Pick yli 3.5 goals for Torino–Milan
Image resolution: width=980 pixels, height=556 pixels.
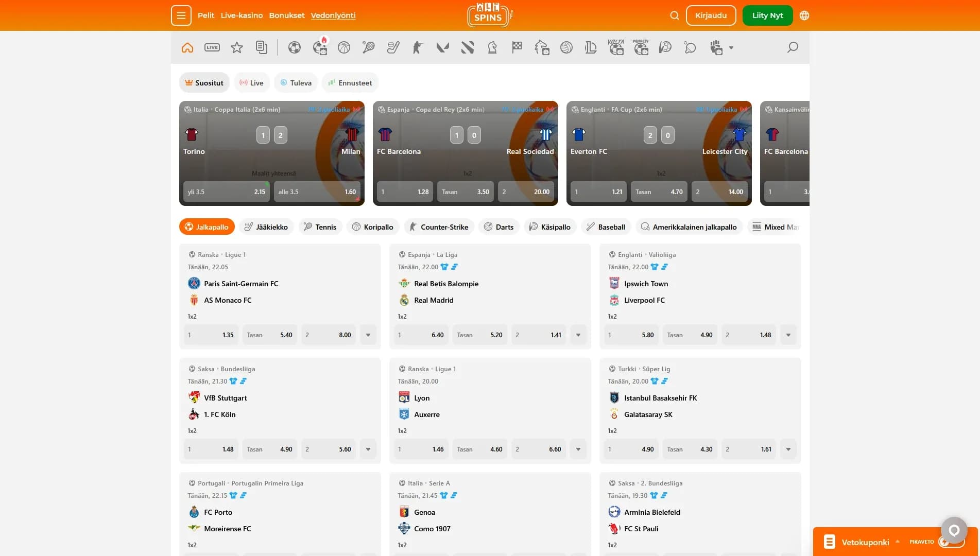pyautogui.click(x=227, y=192)
